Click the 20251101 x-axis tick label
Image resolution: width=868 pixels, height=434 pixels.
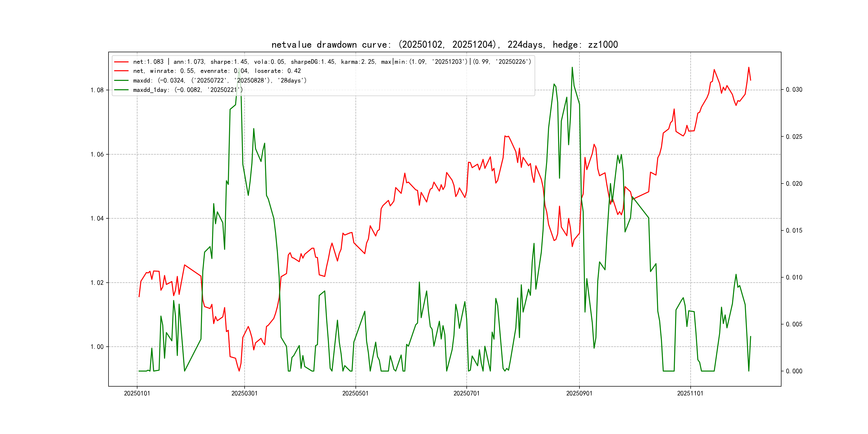(690, 393)
